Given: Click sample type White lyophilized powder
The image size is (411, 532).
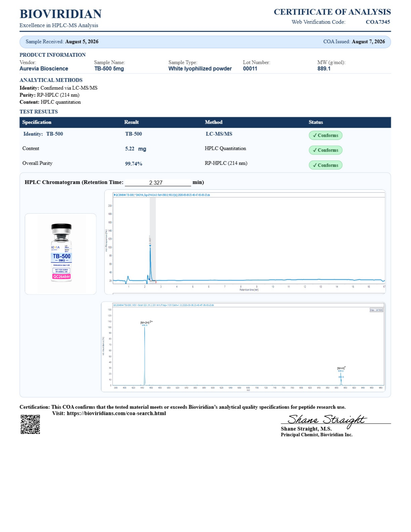Looking at the screenshot, I should [x=200, y=69].
